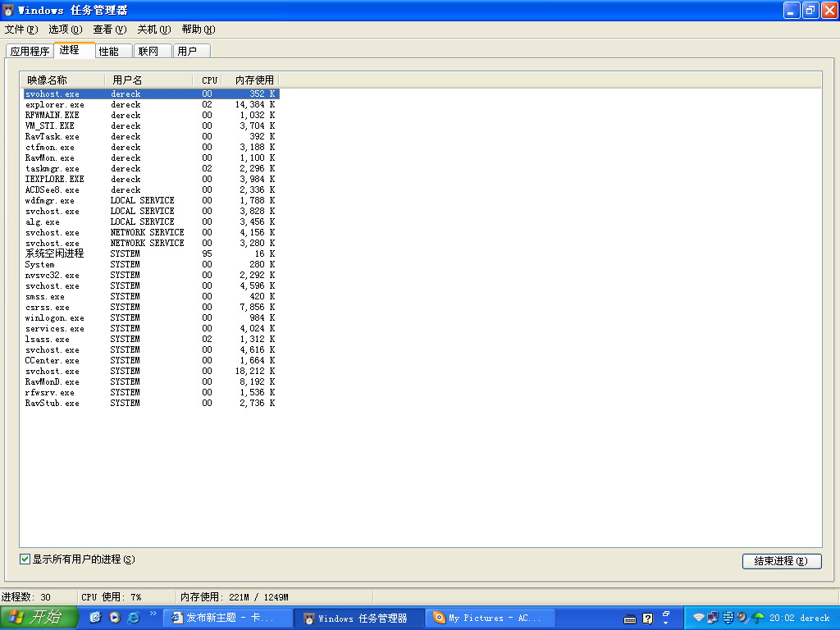Viewport: 840px width, 630px height.
Task: Expand the quick launch overflow chevron
Action: [x=153, y=614]
